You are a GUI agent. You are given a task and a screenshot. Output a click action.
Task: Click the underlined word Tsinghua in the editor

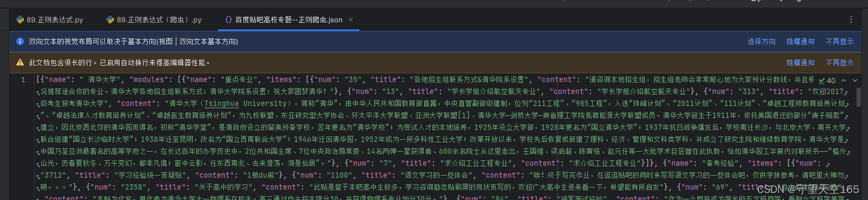point(221,103)
